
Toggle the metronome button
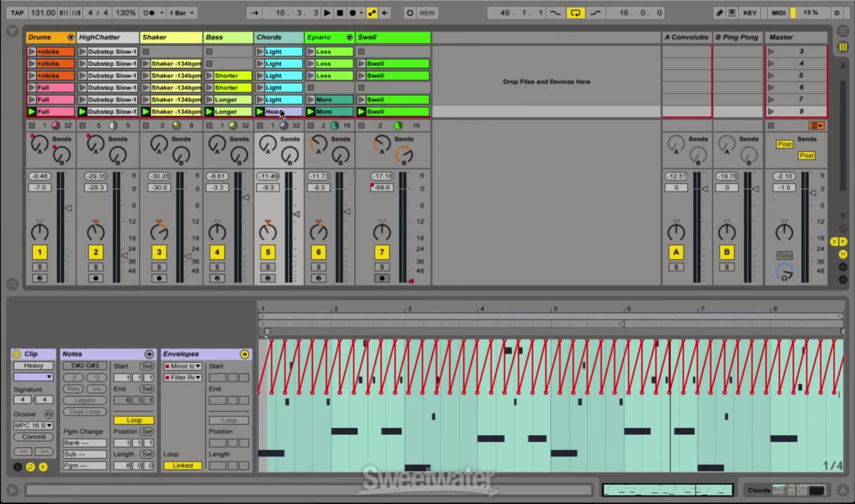click(149, 13)
